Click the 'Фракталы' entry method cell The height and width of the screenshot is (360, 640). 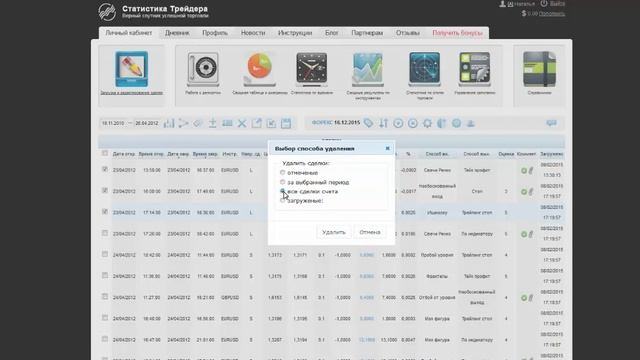[437, 276]
